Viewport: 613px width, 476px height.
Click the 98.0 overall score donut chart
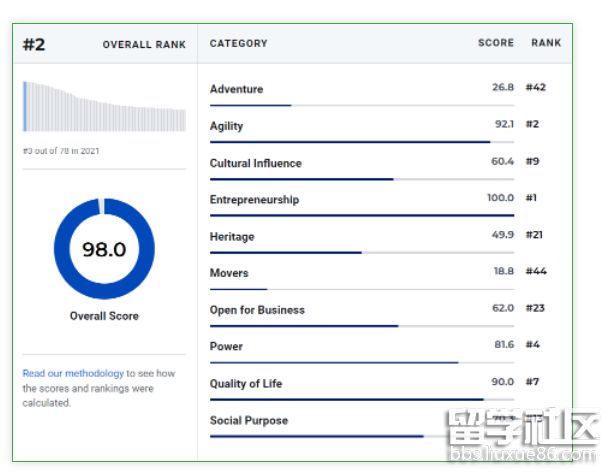click(x=104, y=249)
